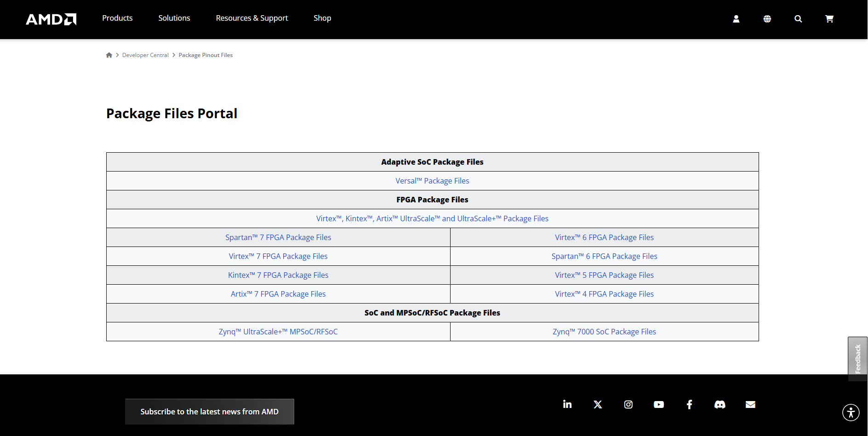This screenshot has width=868, height=436.
Task: Click the email envelope icon in footer
Action: 750,404
